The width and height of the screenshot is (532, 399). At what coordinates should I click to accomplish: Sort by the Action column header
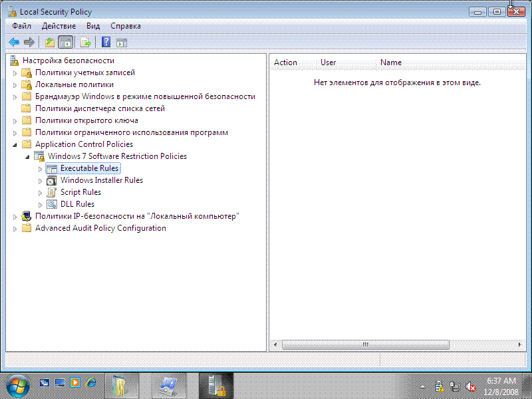(x=293, y=63)
